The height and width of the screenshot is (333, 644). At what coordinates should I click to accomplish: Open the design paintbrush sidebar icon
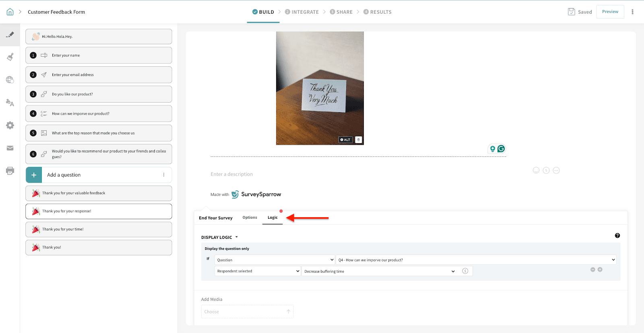pyautogui.click(x=10, y=57)
